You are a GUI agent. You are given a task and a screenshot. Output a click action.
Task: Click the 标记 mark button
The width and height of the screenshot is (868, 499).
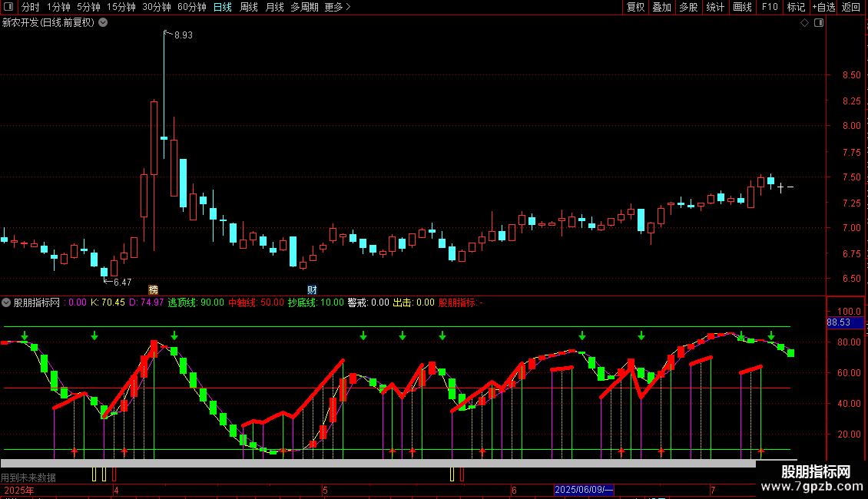[796, 7]
